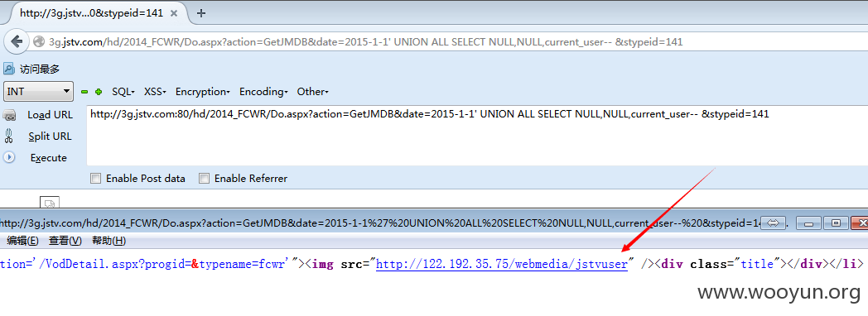Open the 编辑(E) menu
This screenshot has height=316, width=868.
click(22, 241)
